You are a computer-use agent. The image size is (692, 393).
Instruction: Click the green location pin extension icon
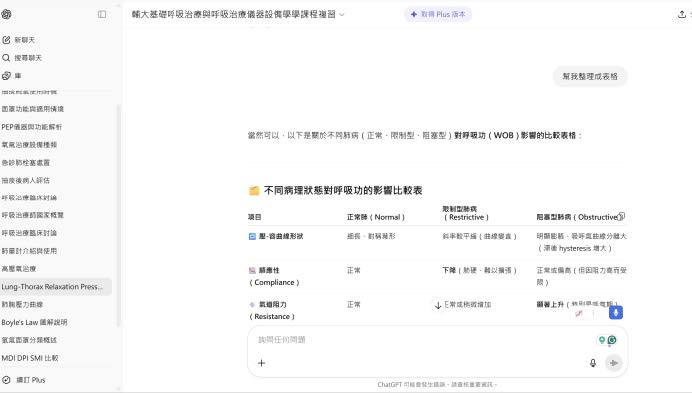point(601,340)
